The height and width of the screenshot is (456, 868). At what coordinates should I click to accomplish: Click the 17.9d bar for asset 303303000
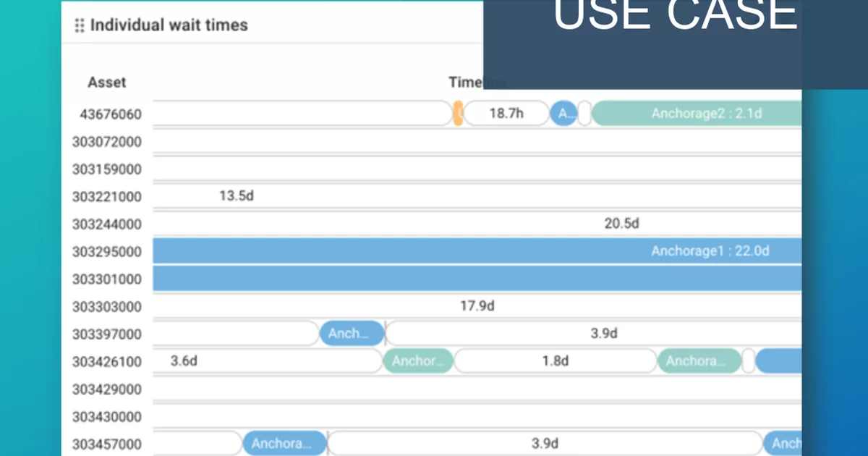(477, 305)
